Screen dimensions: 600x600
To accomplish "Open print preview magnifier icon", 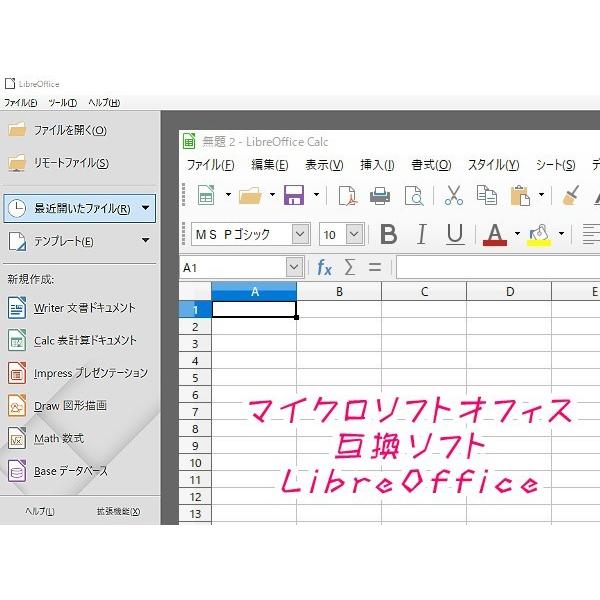I will [x=414, y=196].
